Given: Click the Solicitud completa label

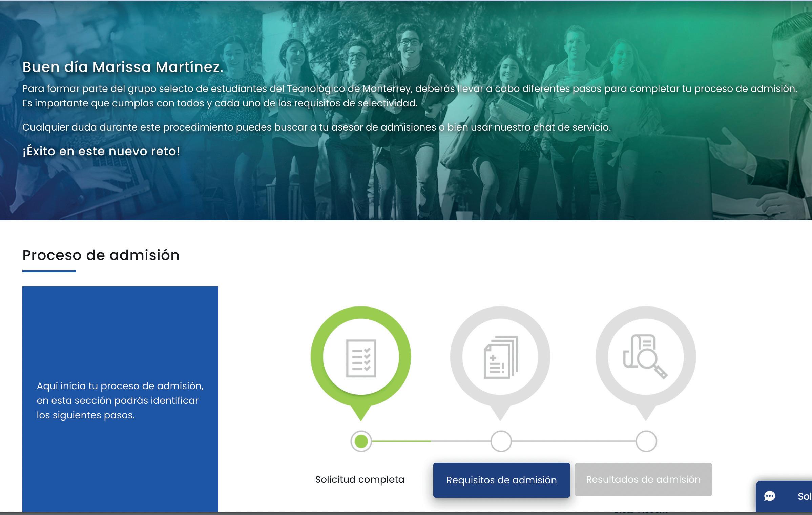Looking at the screenshot, I should tap(359, 479).
